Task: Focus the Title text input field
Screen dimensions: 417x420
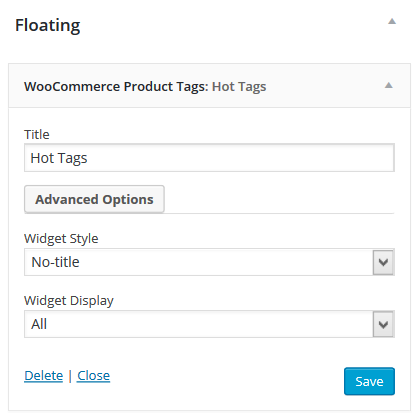Action: [x=209, y=158]
